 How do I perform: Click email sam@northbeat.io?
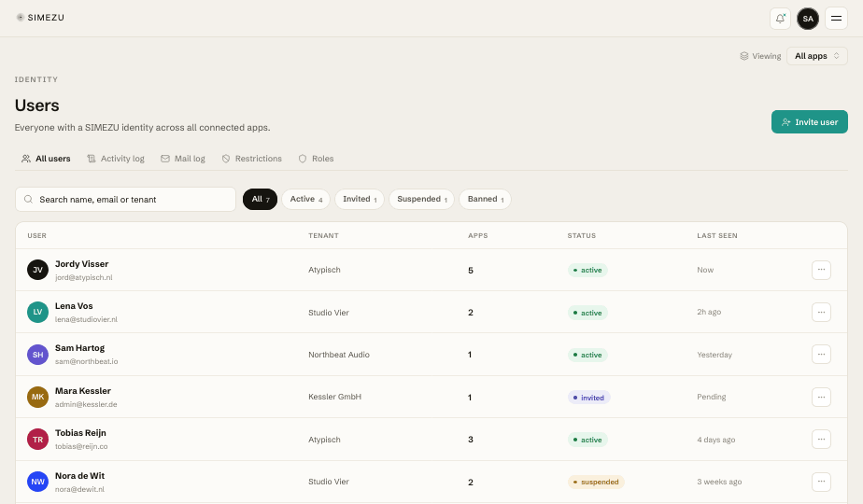(87, 361)
